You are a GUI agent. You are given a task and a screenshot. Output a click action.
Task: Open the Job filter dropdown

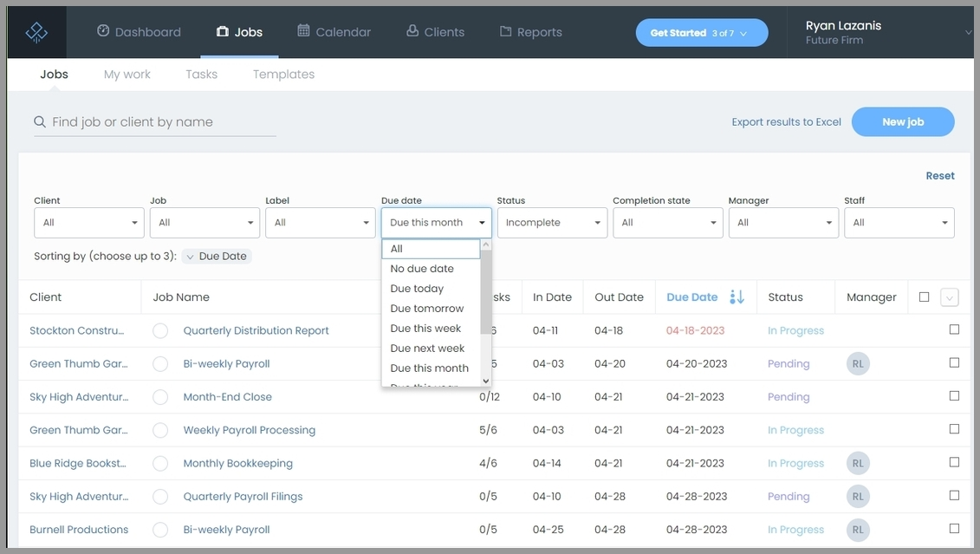[204, 223]
